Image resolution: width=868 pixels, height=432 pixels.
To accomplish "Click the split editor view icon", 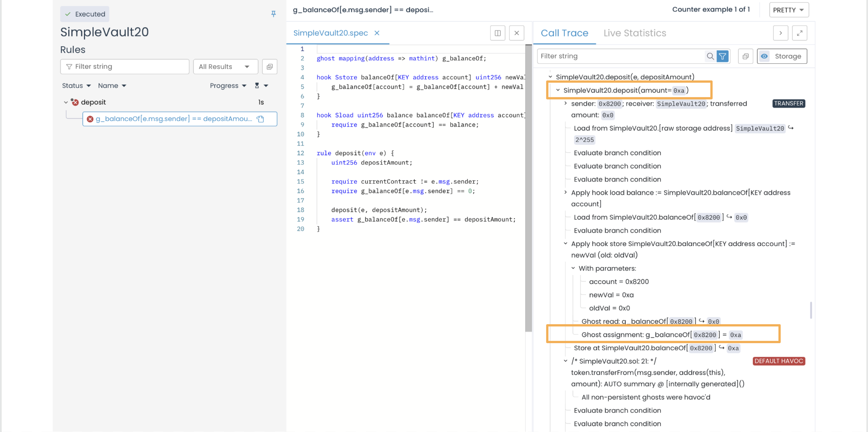I will [497, 33].
